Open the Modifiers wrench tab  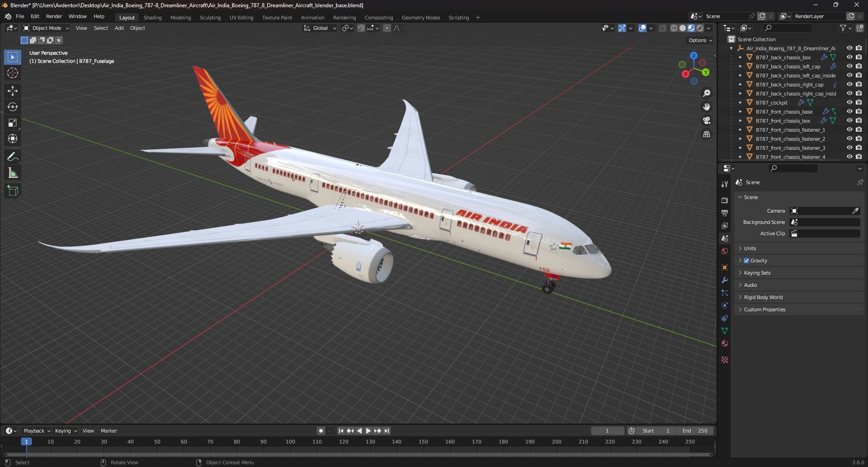point(725,280)
